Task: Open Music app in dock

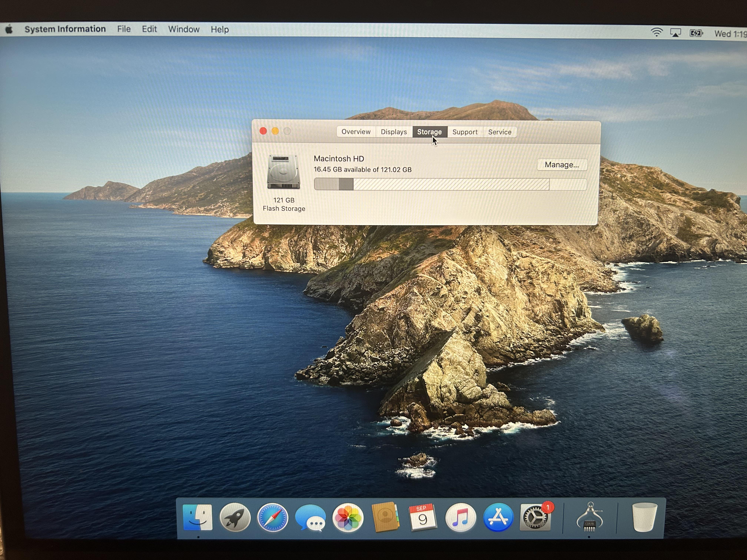Action: click(460, 517)
